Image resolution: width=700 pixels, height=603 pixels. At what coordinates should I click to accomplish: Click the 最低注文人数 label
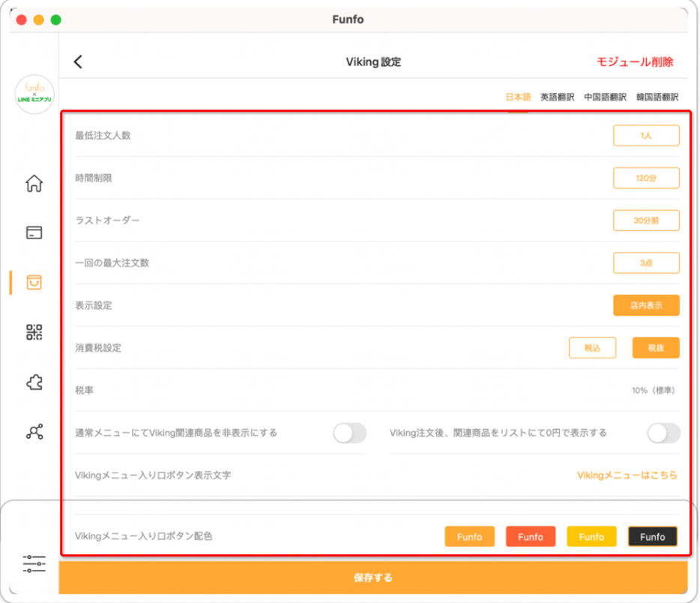click(103, 135)
